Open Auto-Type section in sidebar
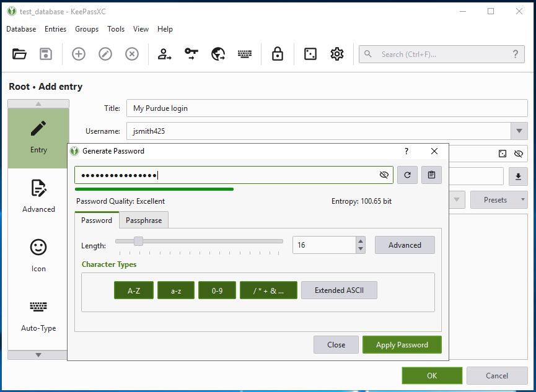536x392 pixels. (x=38, y=316)
